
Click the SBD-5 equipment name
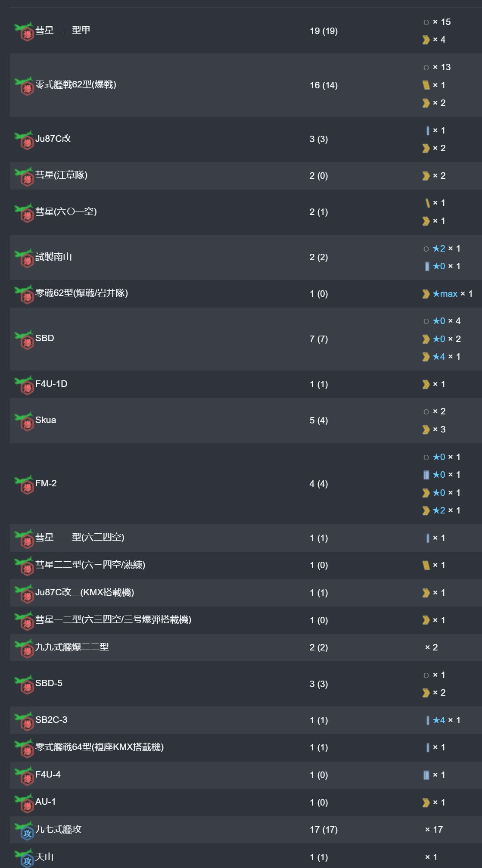49,683
